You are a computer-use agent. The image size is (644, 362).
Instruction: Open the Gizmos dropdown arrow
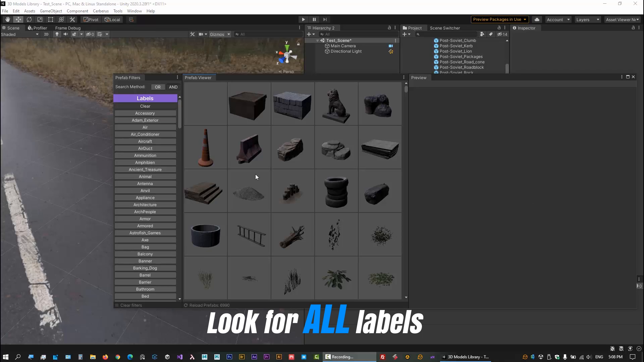click(x=229, y=34)
